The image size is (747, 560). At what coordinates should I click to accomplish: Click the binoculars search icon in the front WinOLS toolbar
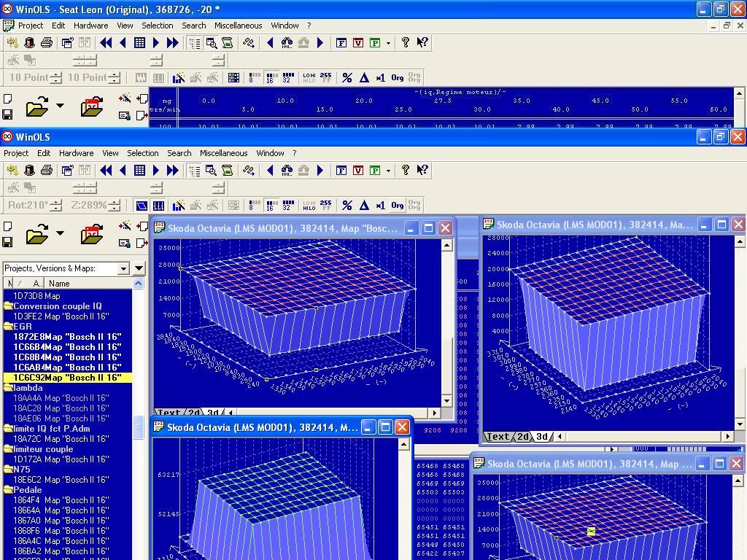point(287,170)
